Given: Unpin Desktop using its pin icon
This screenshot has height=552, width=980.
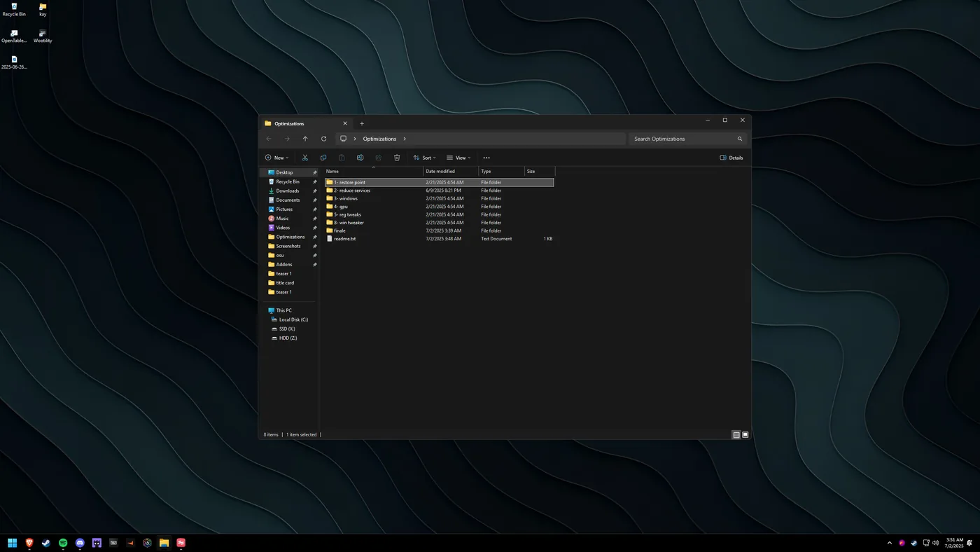Looking at the screenshot, I should pyautogui.click(x=315, y=172).
